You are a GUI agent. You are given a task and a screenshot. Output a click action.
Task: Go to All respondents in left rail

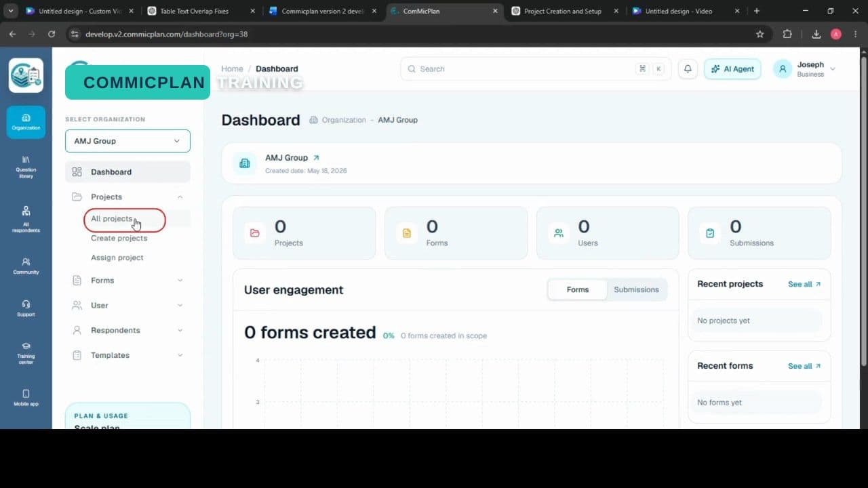[x=26, y=220]
